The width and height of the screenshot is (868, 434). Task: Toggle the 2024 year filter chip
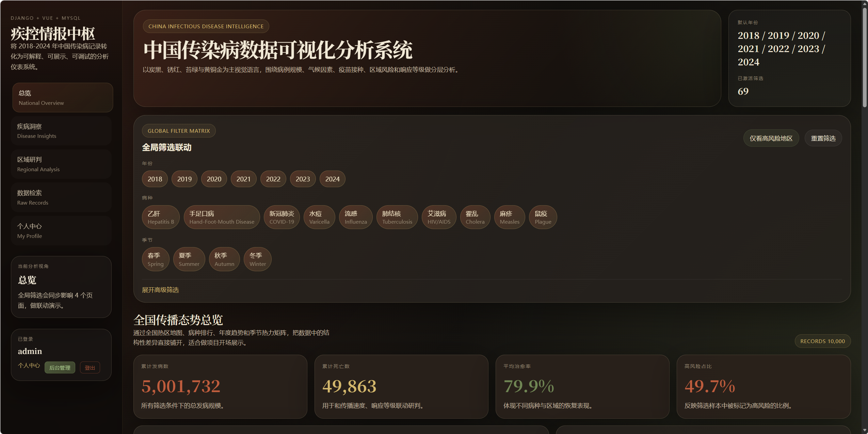coord(332,179)
